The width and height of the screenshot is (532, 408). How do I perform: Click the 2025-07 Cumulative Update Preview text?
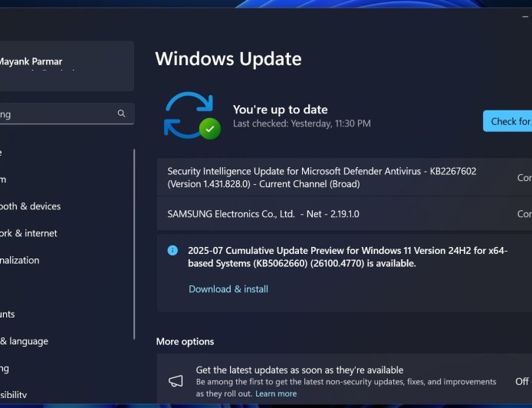347,257
